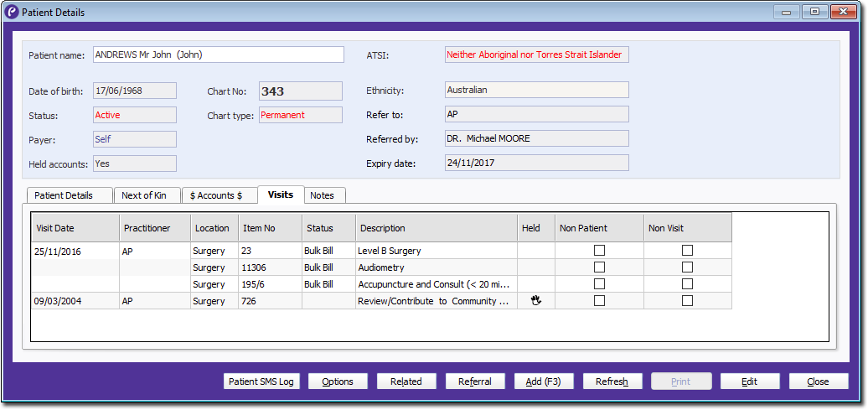868x410 pixels.
Task: Select the Audiometry visit row description
Action: (436, 267)
